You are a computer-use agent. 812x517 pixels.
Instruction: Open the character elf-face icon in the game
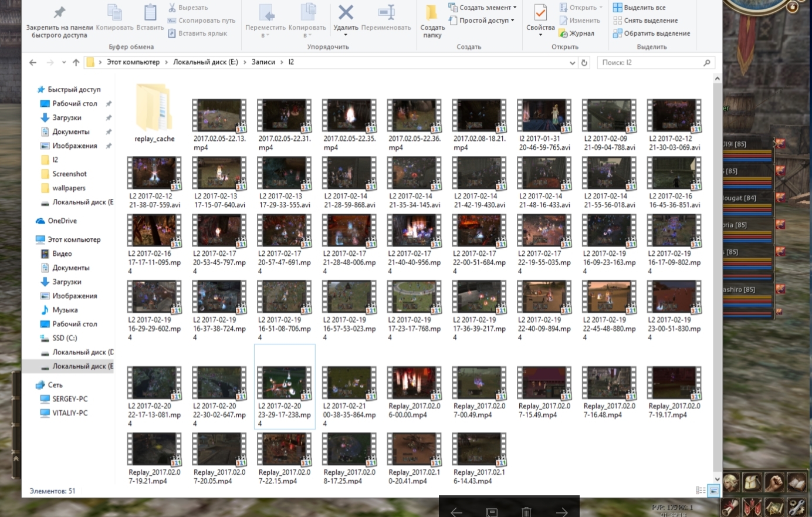(x=730, y=484)
